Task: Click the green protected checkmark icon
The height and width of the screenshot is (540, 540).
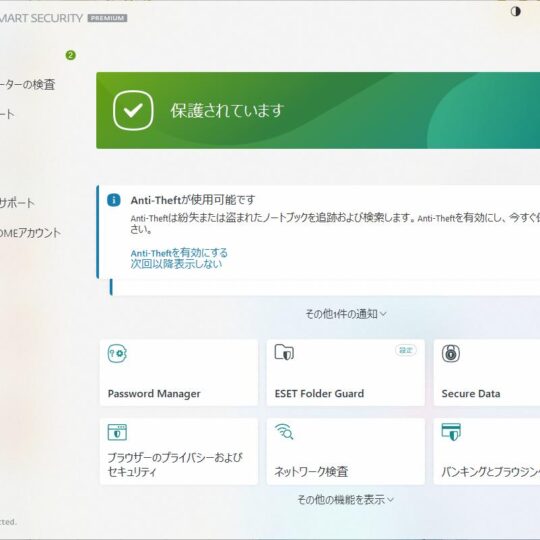Action: coord(133,111)
